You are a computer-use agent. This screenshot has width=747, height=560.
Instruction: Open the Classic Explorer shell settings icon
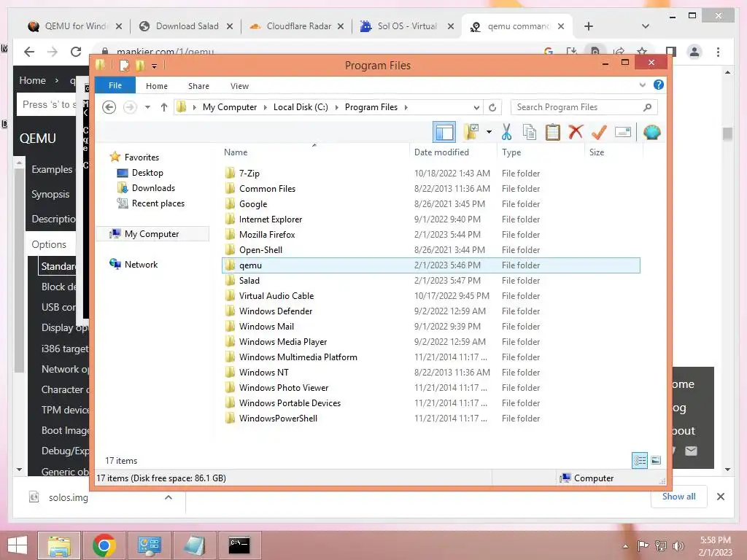(651, 132)
